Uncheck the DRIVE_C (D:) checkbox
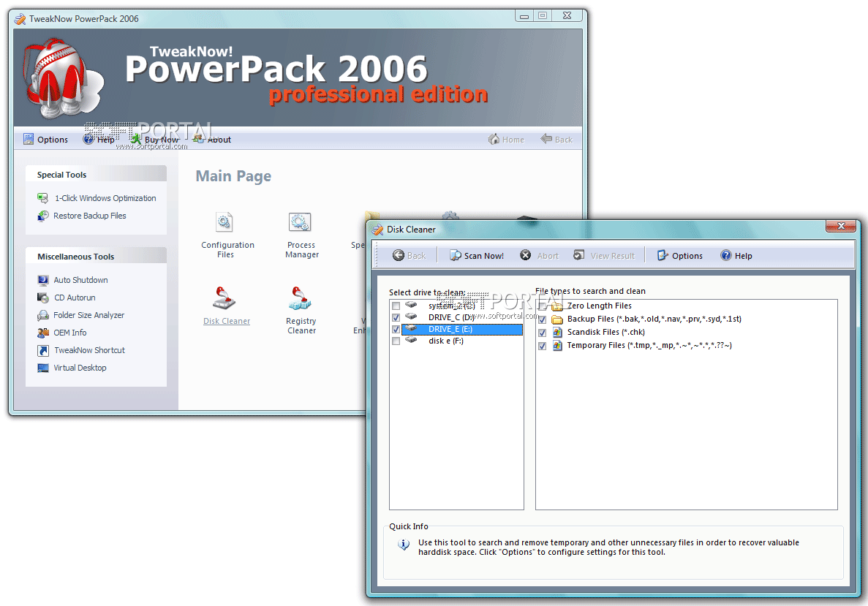868x606 pixels. 396,318
